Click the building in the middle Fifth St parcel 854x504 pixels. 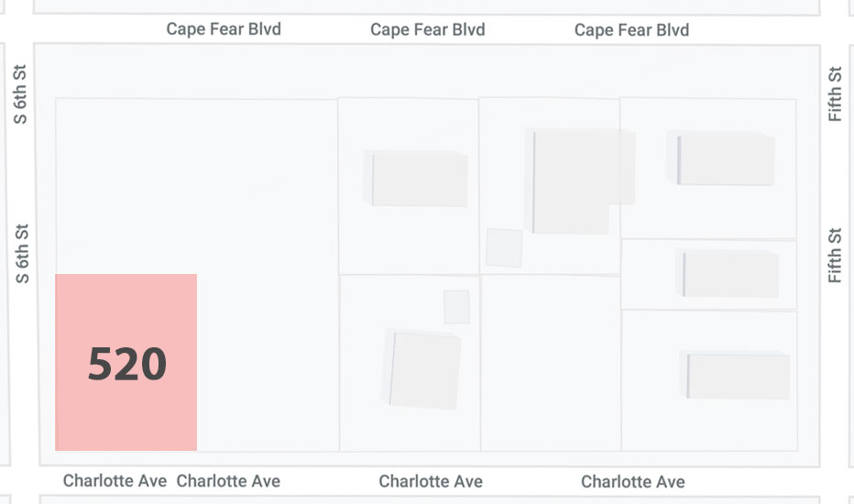[x=728, y=273]
